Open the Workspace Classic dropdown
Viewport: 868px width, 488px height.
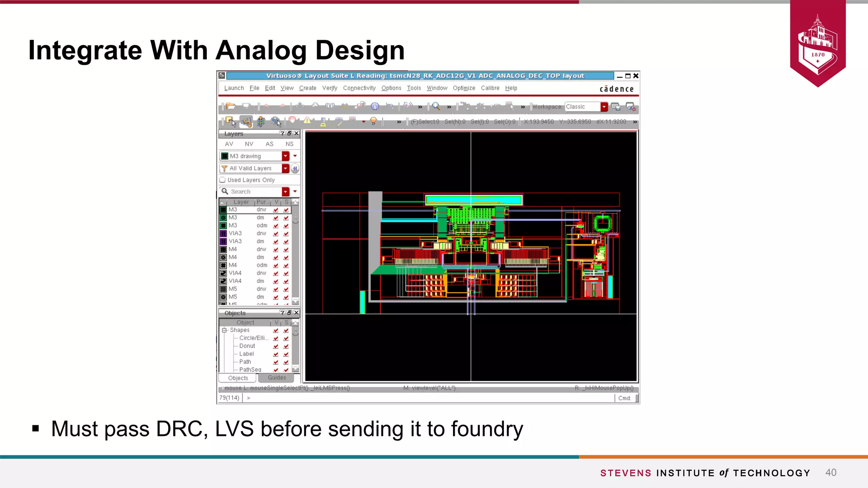coord(604,107)
